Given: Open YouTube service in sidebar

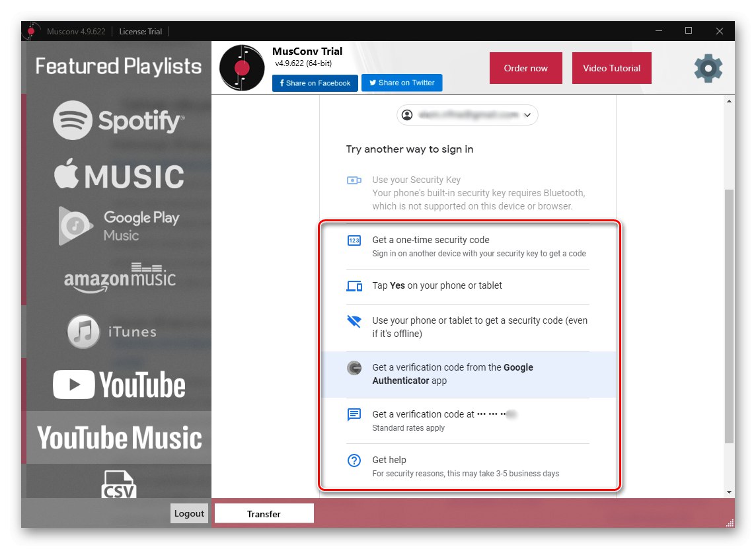Looking at the screenshot, I should tap(119, 384).
